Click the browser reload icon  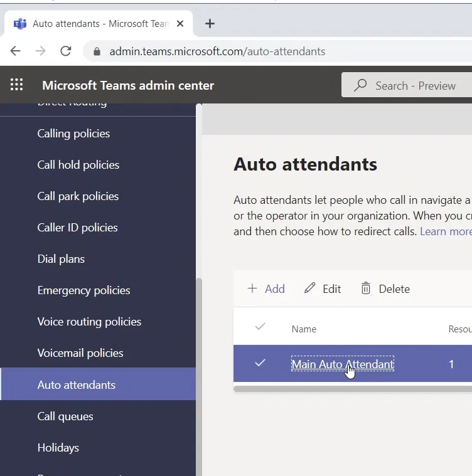point(65,51)
